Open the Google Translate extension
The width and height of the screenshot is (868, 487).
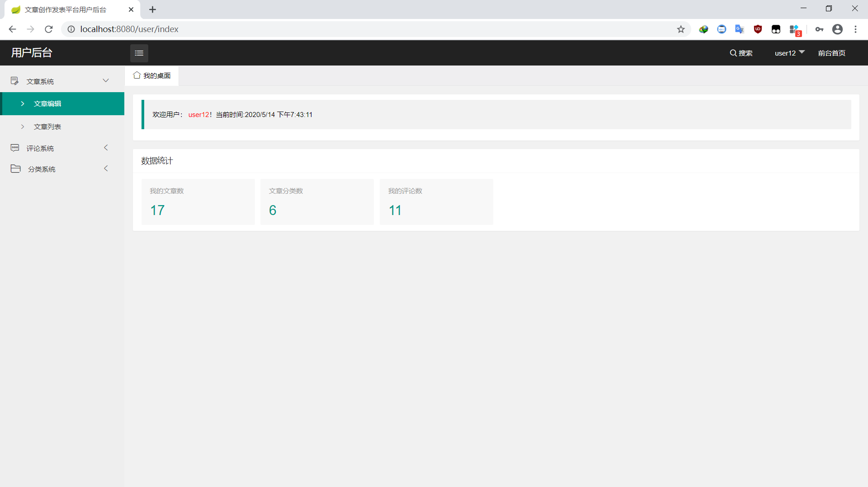[x=740, y=29]
